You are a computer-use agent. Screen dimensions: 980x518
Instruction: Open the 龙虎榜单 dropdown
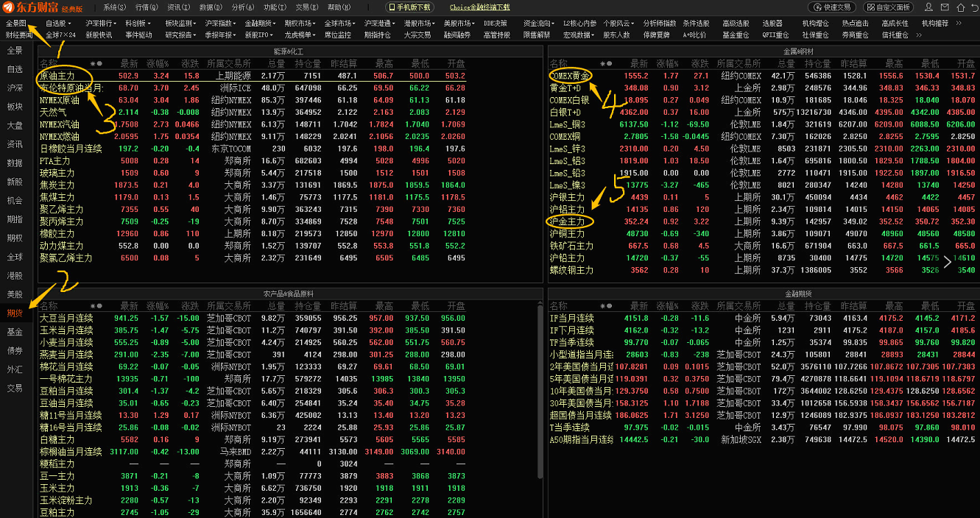point(299,35)
